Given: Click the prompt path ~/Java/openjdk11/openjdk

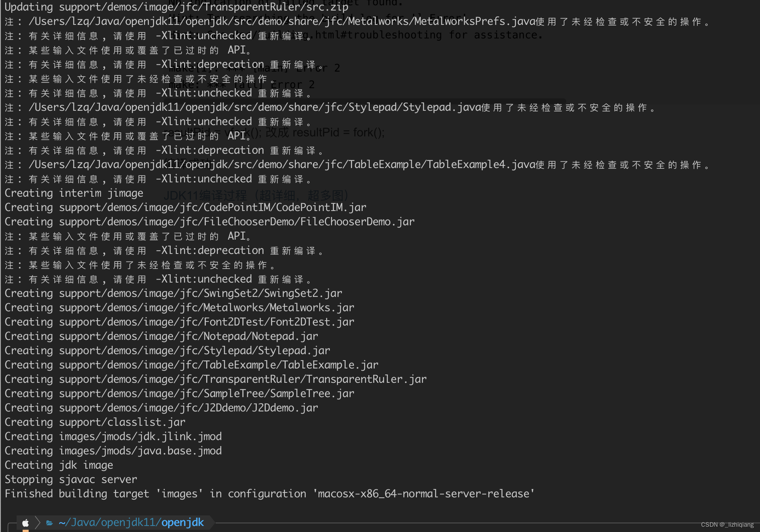Looking at the screenshot, I should (131, 522).
